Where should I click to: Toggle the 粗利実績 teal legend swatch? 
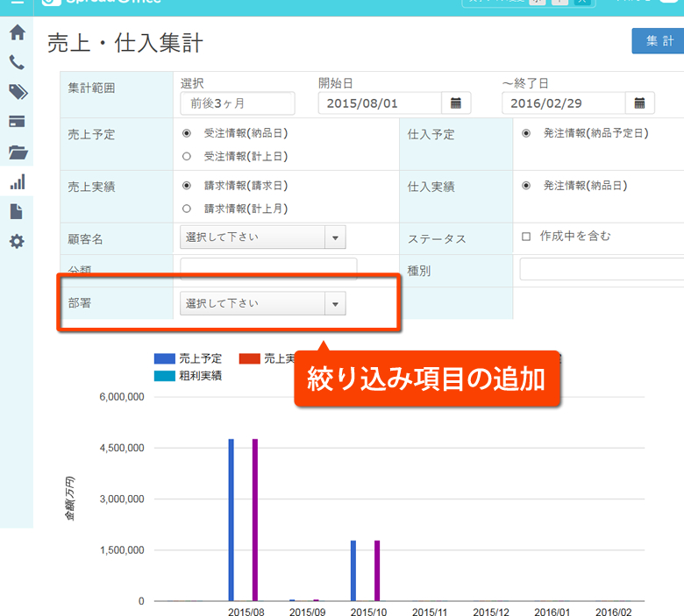(x=165, y=376)
